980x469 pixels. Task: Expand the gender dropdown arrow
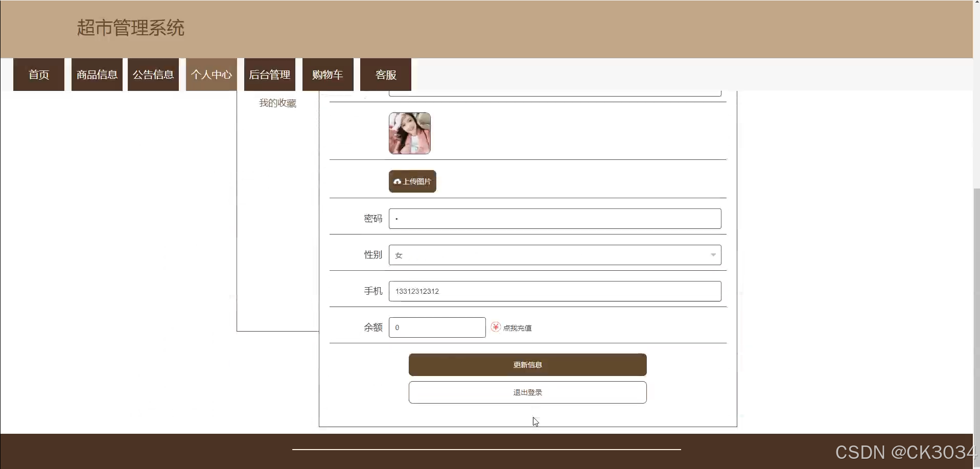(x=713, y=255)
